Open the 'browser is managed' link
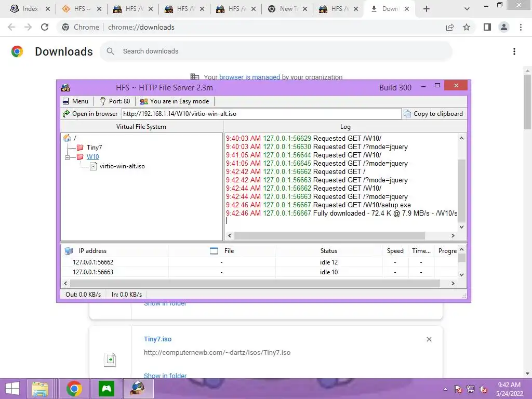Image resolution: width=532 pixels, height=399 pixels. tap(249, 77)
